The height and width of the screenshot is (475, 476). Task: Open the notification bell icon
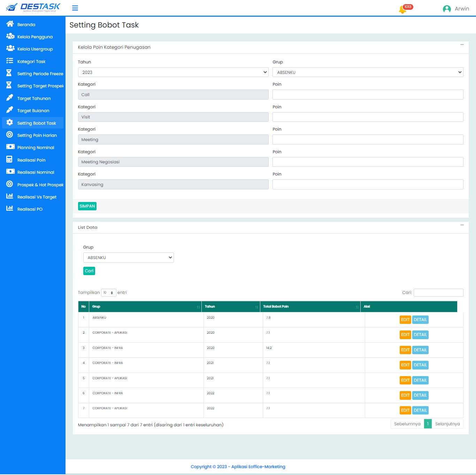coord(402,9)
